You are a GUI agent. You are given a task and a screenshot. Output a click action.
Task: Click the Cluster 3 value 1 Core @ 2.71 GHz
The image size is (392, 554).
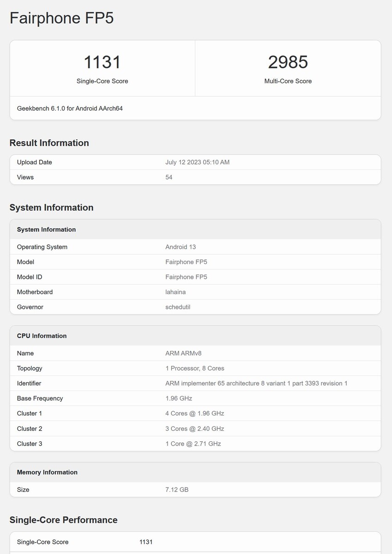click(x=193, y=444)
